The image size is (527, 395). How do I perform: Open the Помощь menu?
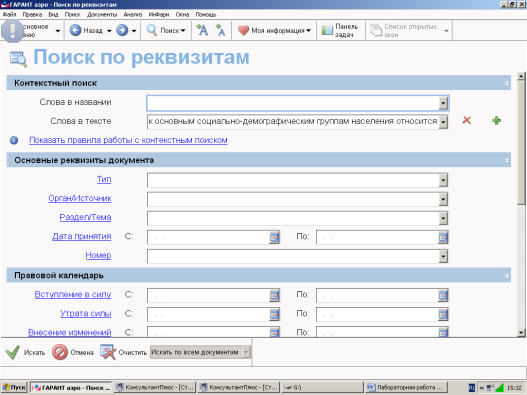pyautogui.click(x=206, y=14)
